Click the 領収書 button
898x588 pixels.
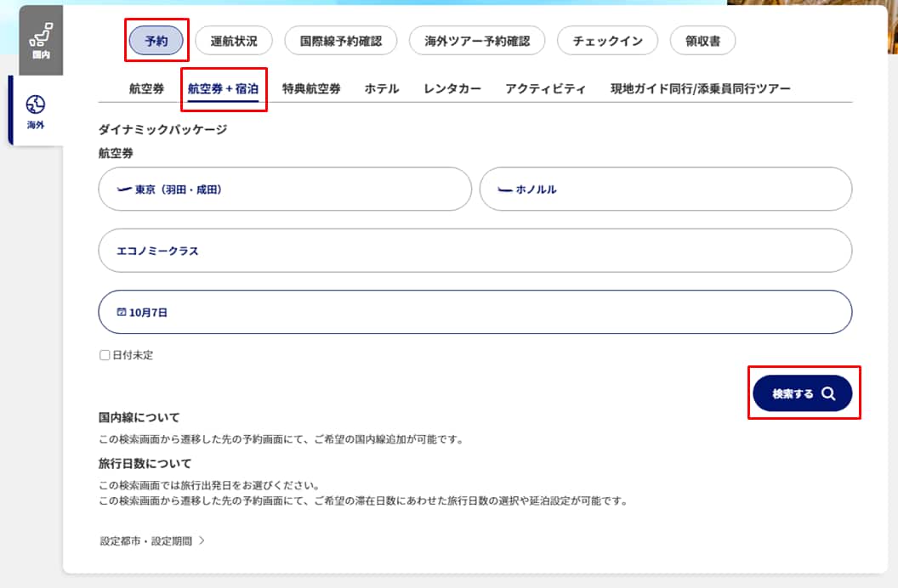pyautogui.click(x=702, y=41)
